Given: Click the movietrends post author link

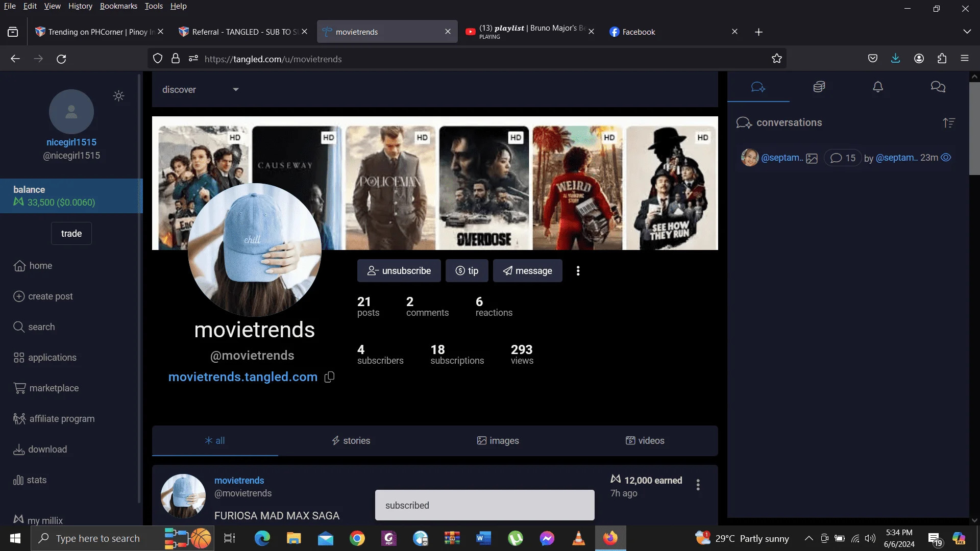Looking at the screenshot, I should tap(239, 481).
